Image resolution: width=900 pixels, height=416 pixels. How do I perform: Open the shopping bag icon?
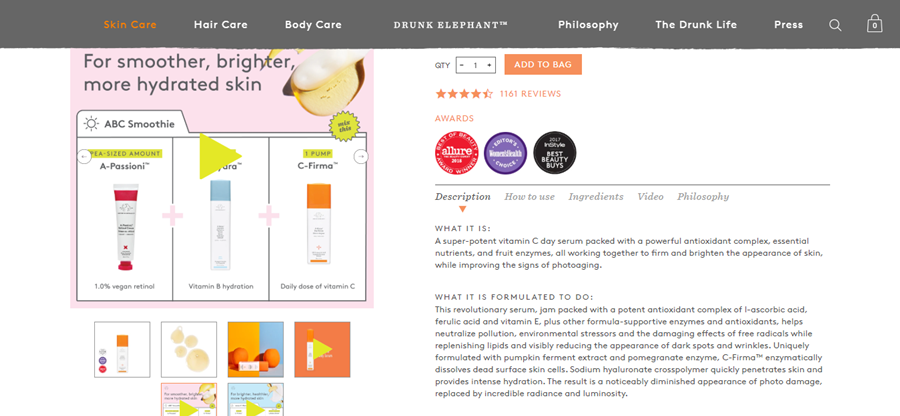874,23
